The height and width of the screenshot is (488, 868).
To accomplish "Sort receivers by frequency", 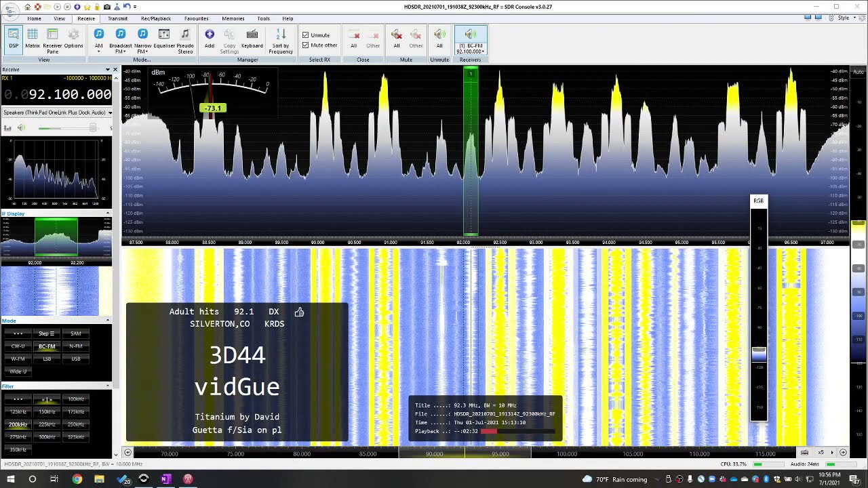I will (281, 41).
